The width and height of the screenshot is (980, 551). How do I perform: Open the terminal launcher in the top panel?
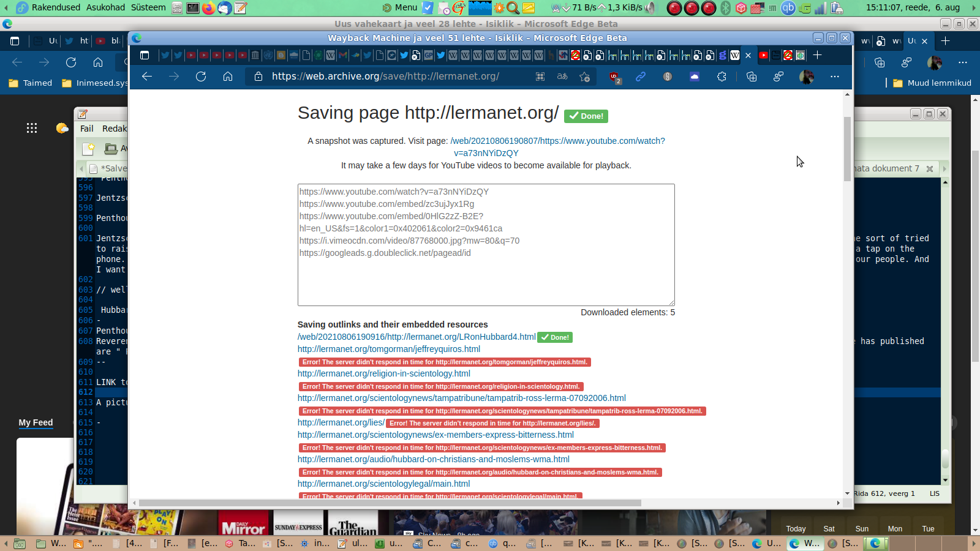click(x=193, y=8)
